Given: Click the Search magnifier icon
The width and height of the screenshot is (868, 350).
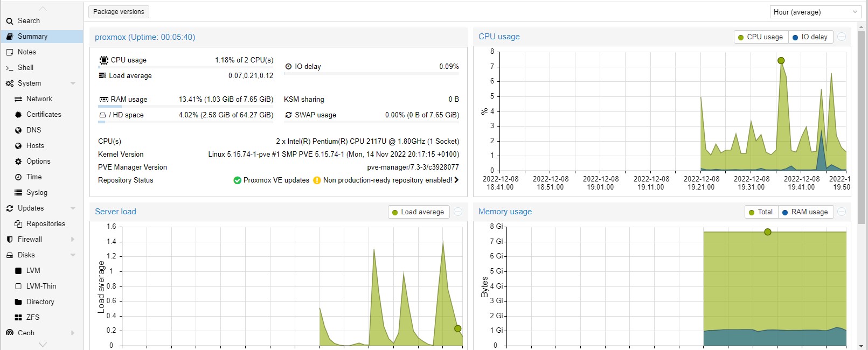Looking at the screenshot, I should pos(10,21).
